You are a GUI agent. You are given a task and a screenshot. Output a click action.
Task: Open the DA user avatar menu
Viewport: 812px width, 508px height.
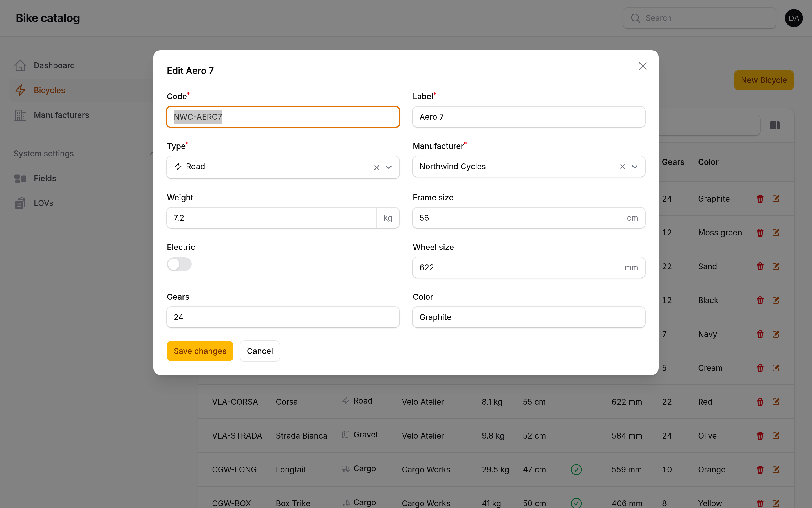794,18
